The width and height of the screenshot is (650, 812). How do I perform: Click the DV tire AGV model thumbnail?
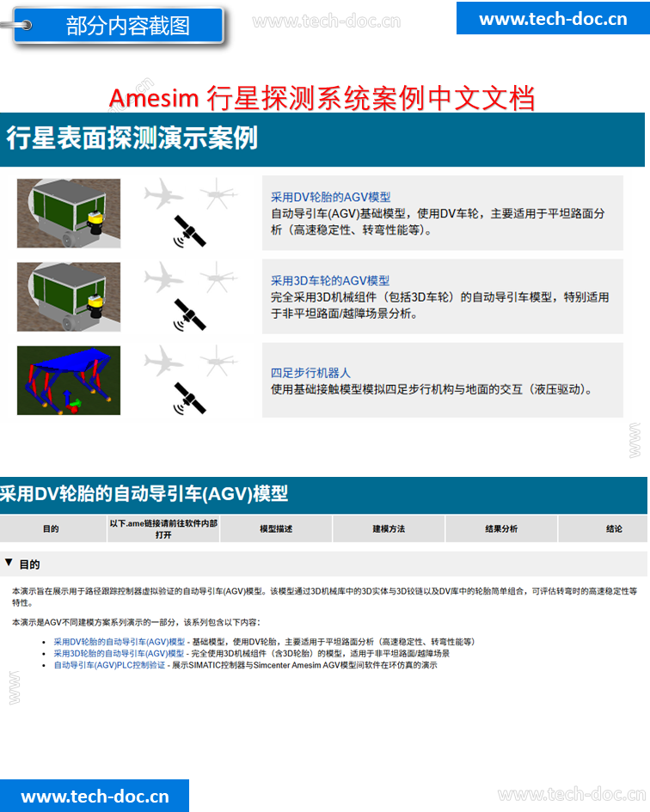click(69, 213)
